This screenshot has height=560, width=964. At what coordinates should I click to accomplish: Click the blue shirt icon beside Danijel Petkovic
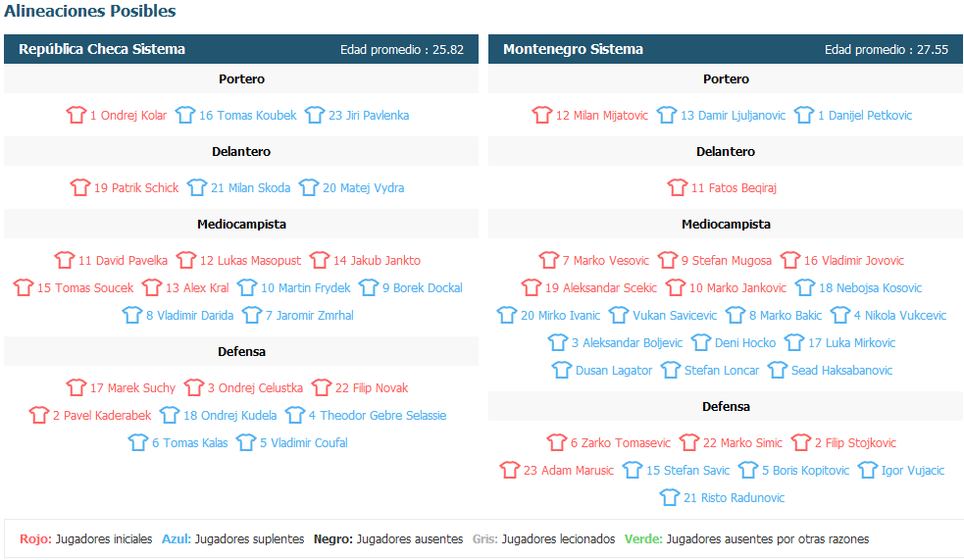[x=804, y=115]
